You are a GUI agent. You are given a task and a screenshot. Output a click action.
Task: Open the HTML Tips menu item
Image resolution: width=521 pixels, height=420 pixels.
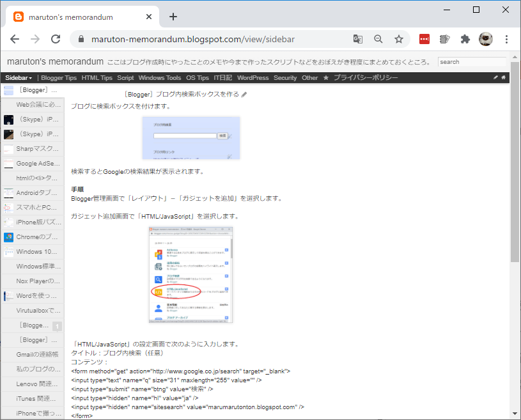tap(97, 78)
